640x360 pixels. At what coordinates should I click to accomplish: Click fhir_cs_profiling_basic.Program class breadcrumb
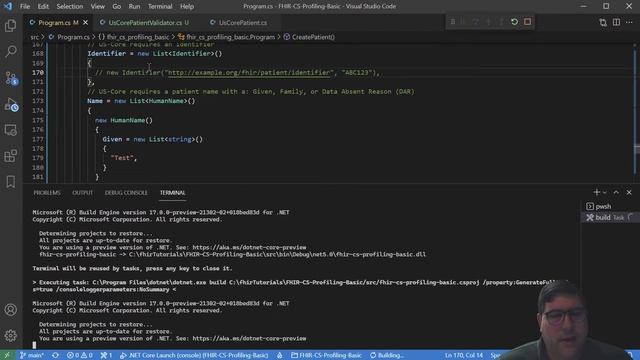click(227, 37)
